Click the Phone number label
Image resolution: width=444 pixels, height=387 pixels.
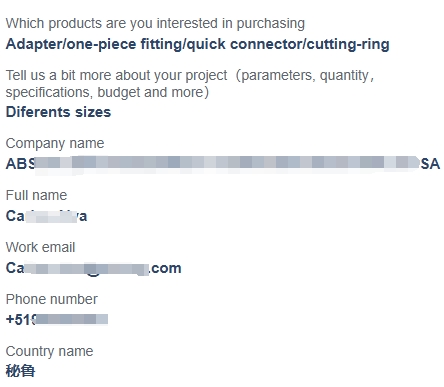pos(52,299)
